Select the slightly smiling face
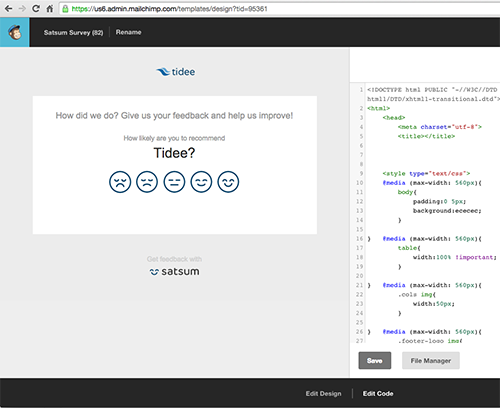The image size is (500, 408). [x=201, y=182]
